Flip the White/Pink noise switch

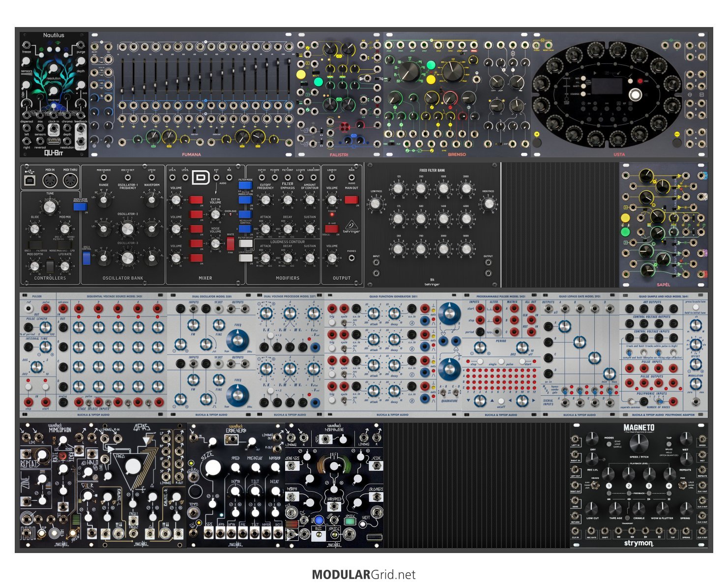point(231,243)
